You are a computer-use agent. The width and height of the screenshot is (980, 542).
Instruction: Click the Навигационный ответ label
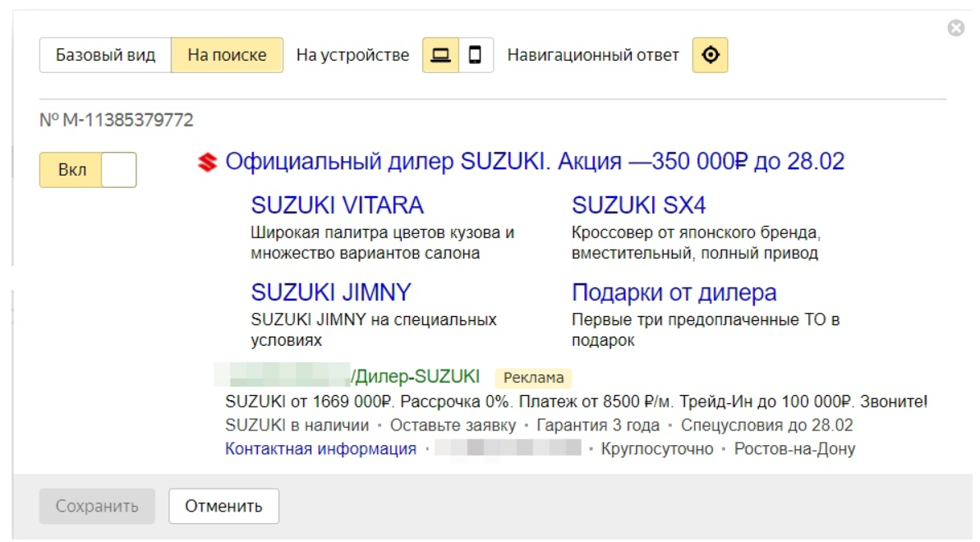592,55
